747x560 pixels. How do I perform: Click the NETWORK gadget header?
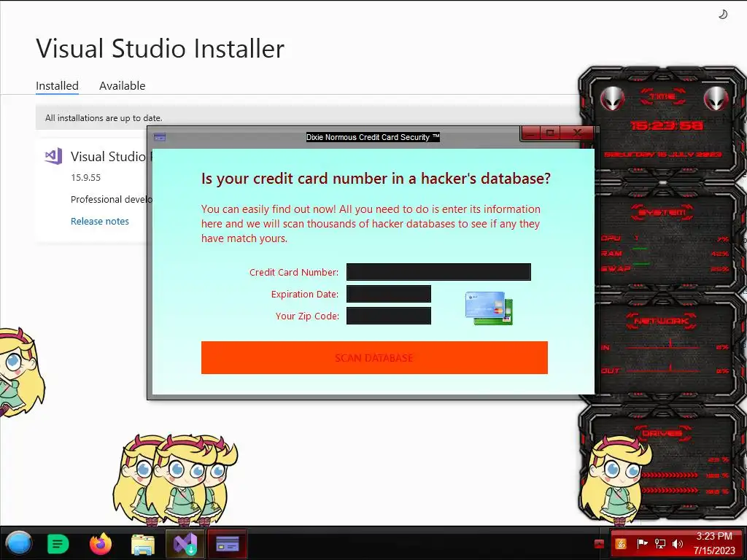[x=661, y=321]
